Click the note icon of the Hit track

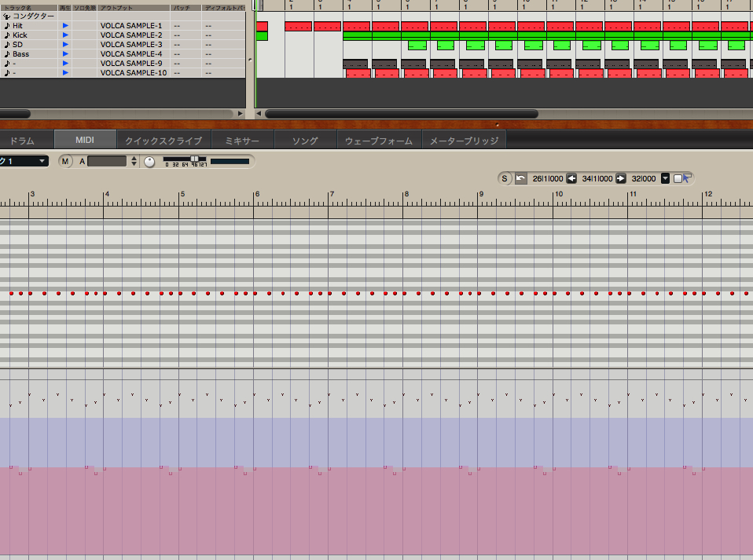click(x=7, y=25)
